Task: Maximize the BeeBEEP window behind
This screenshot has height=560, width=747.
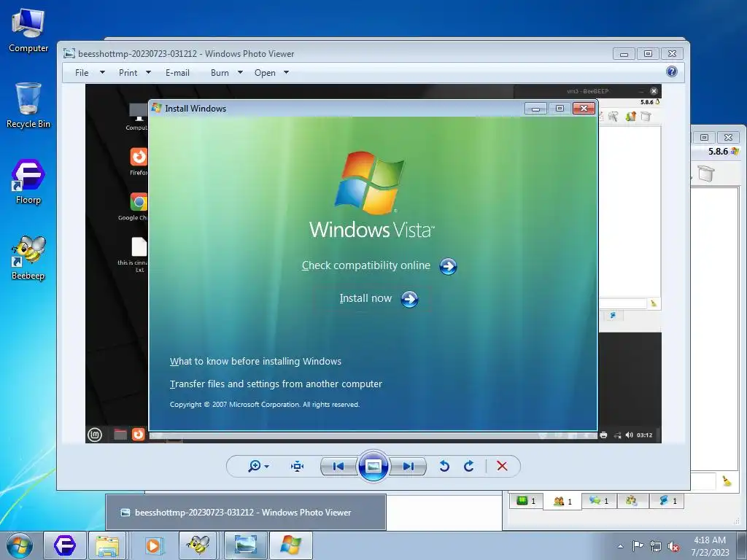Action: 704,137
